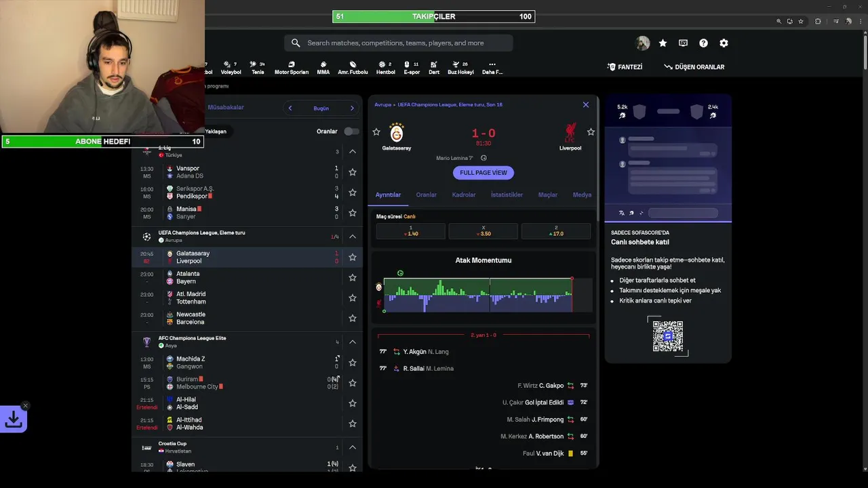Select the E-spor category icon

tap(412, 68)
